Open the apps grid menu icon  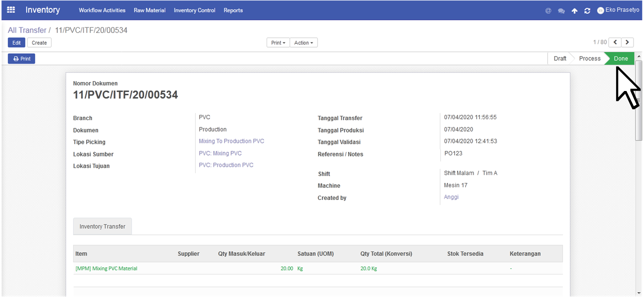(11, 10)
